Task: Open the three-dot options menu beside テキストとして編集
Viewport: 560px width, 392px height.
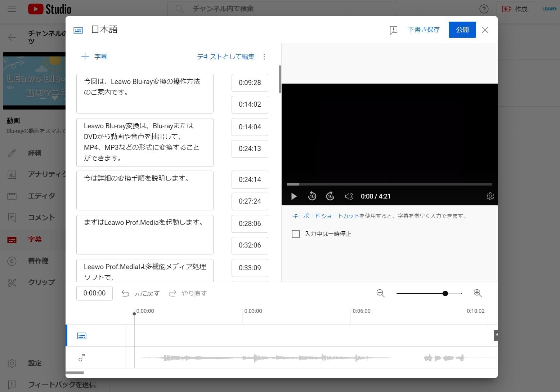Action: (264, 57)
